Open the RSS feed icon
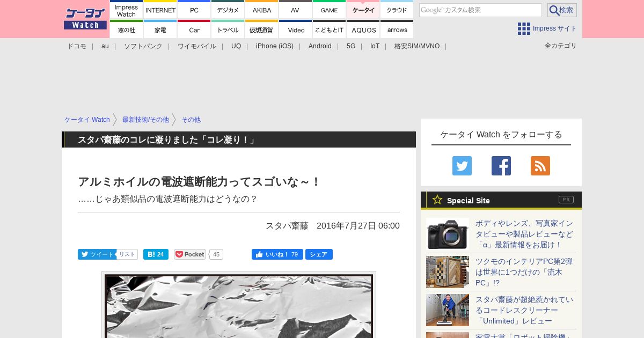The image size is (644, 338). click(540, 166)
